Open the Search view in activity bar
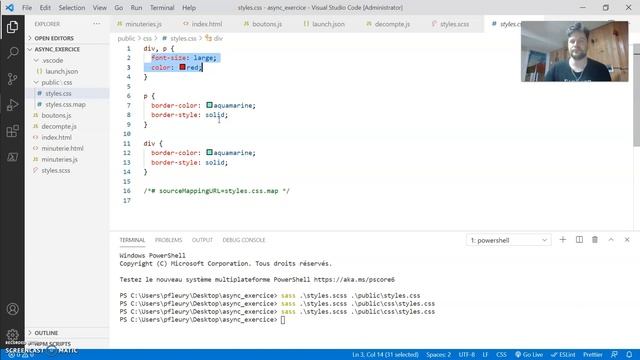The height and width of the screenshot is (360, 640). click(x=12, y=53)
